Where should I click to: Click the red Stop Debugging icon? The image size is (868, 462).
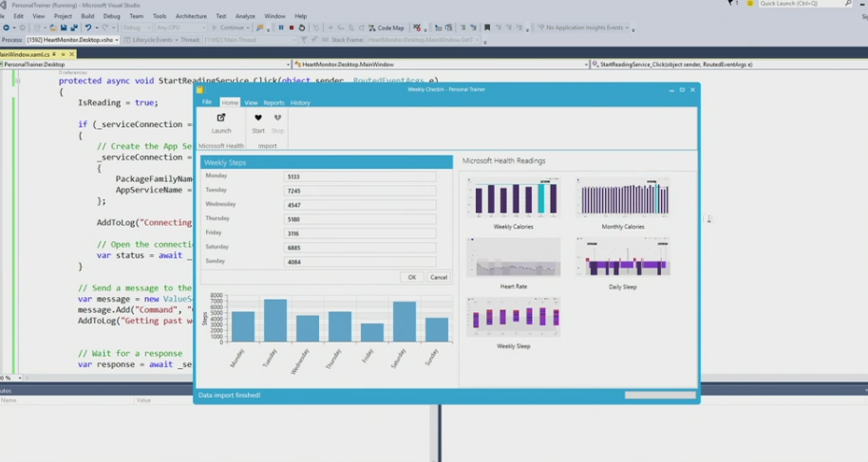click(x=292, y=28)
